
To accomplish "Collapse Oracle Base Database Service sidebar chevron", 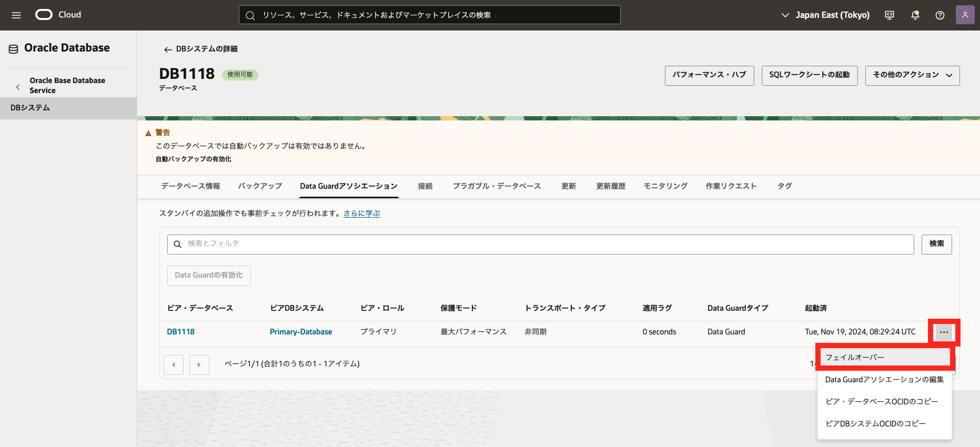I will (18, 87).
